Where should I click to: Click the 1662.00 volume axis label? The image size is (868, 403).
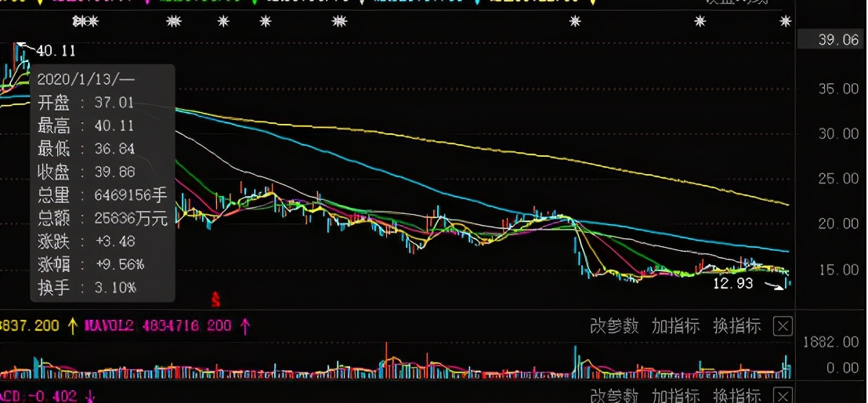(831, 343)
